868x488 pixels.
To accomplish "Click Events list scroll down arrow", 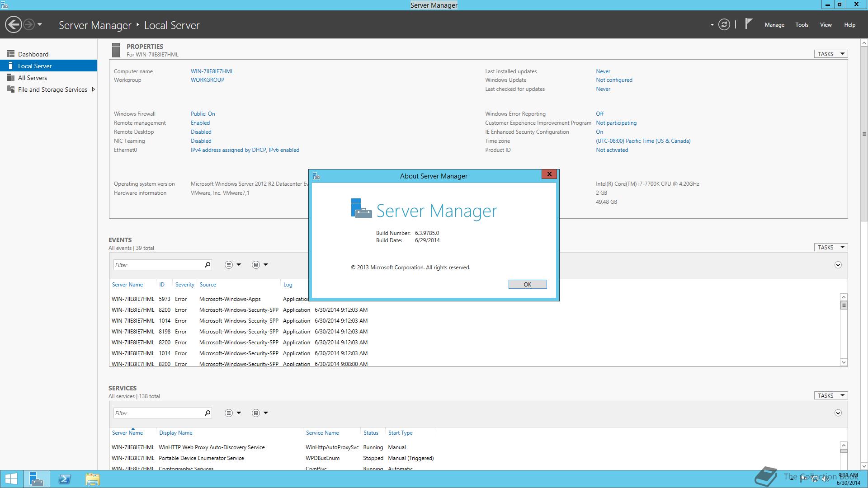I will (844, 362).
